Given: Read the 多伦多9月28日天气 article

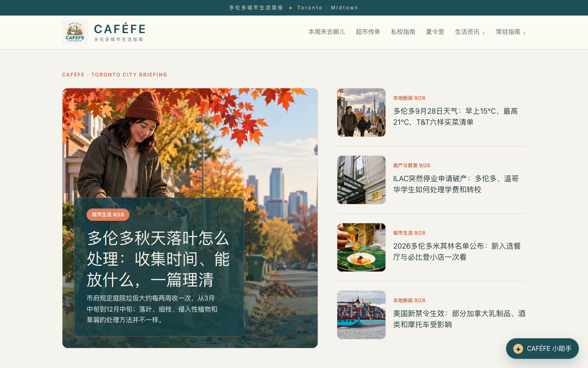Looking at the screenshot, I should pos(455,117).
